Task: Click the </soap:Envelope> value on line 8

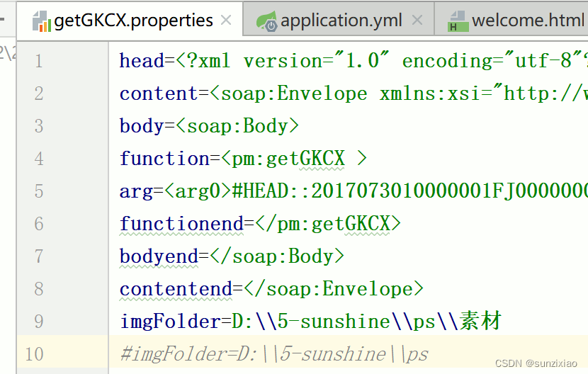Action: [334, 289]
